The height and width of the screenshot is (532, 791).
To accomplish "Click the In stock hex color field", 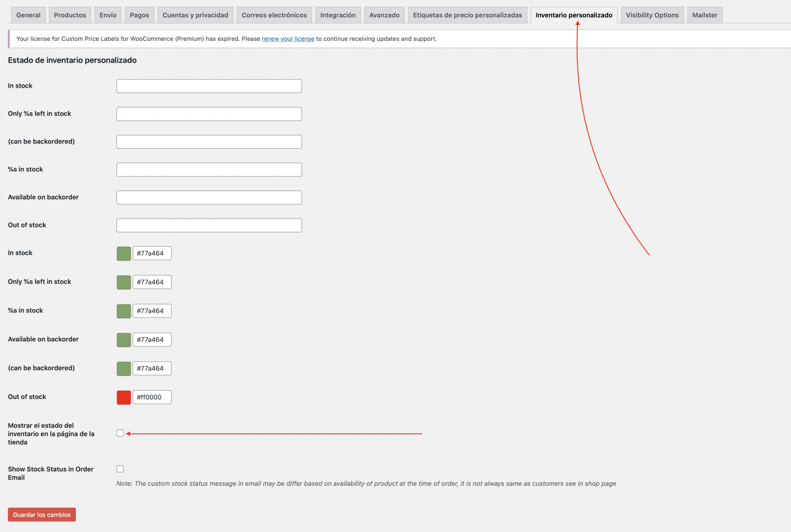I will coord(152,253).
